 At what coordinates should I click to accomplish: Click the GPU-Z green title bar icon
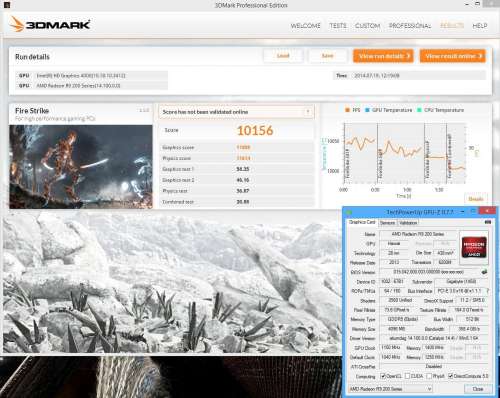349,212
